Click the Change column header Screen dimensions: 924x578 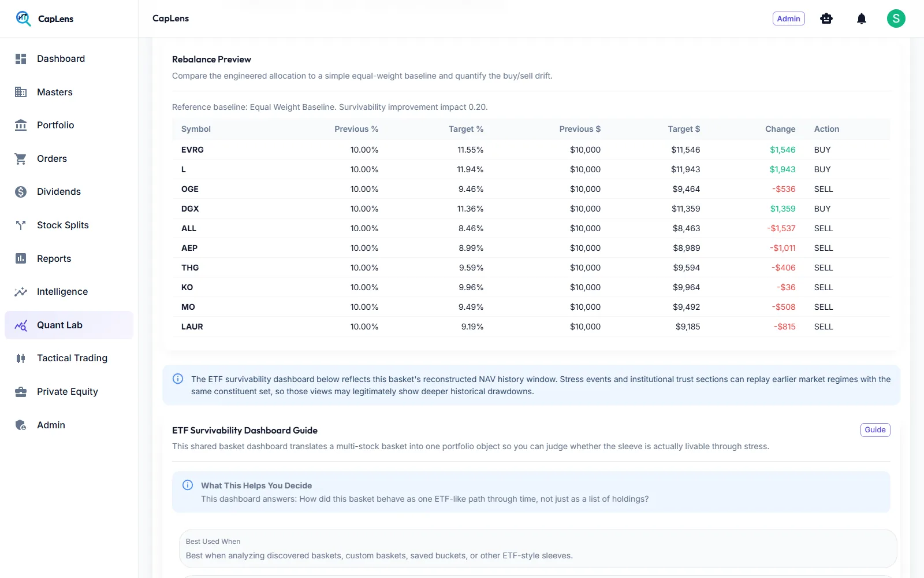(780, 129)
